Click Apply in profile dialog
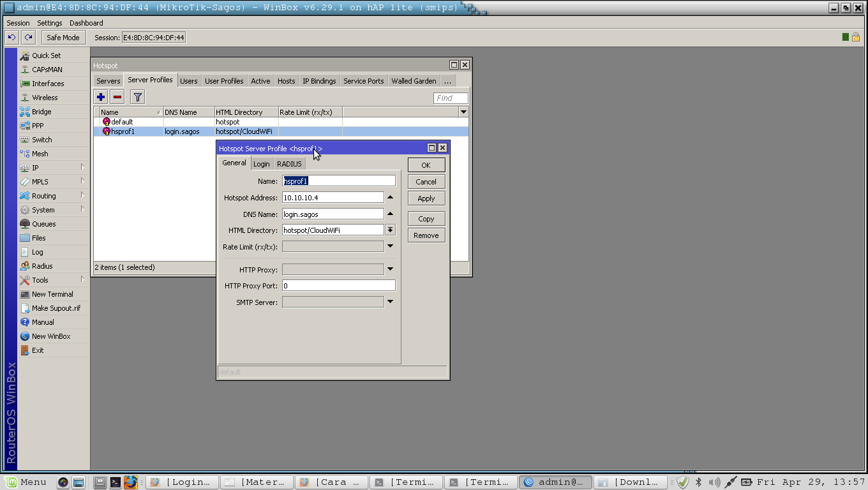 point(426,198)
